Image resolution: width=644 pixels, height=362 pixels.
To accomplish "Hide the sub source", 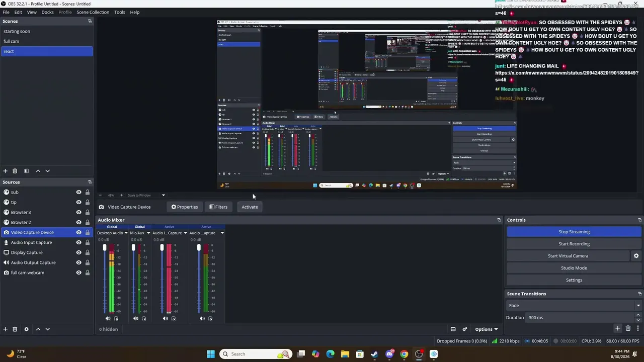I will 78,192.
